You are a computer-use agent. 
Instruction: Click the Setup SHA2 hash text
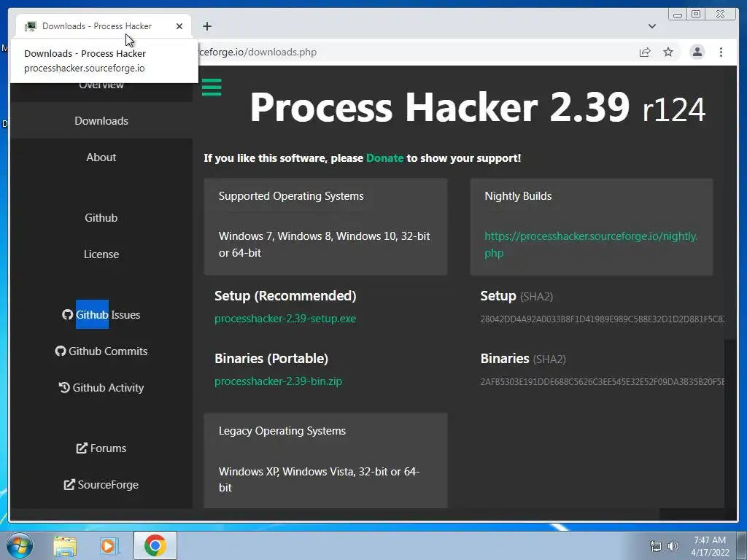click(x=602, y=319)
